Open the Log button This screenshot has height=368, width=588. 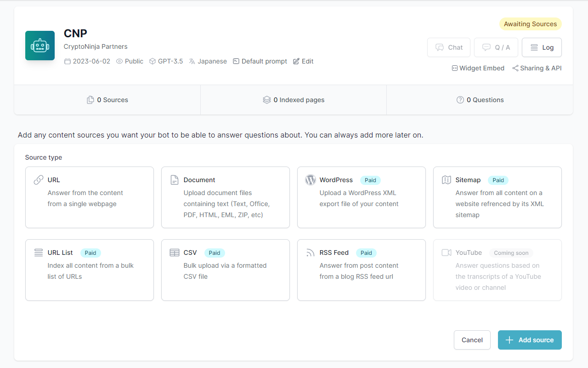pos(542,47)
